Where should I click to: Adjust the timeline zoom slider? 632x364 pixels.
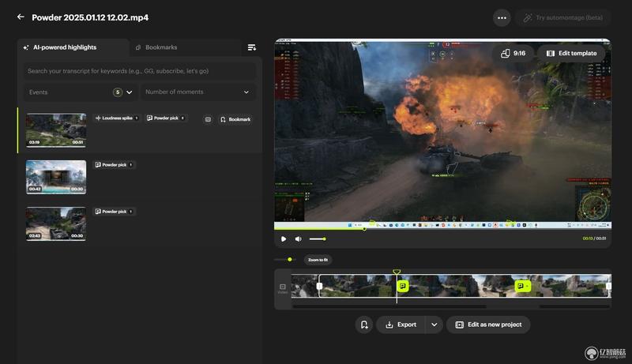click(285, 259)
